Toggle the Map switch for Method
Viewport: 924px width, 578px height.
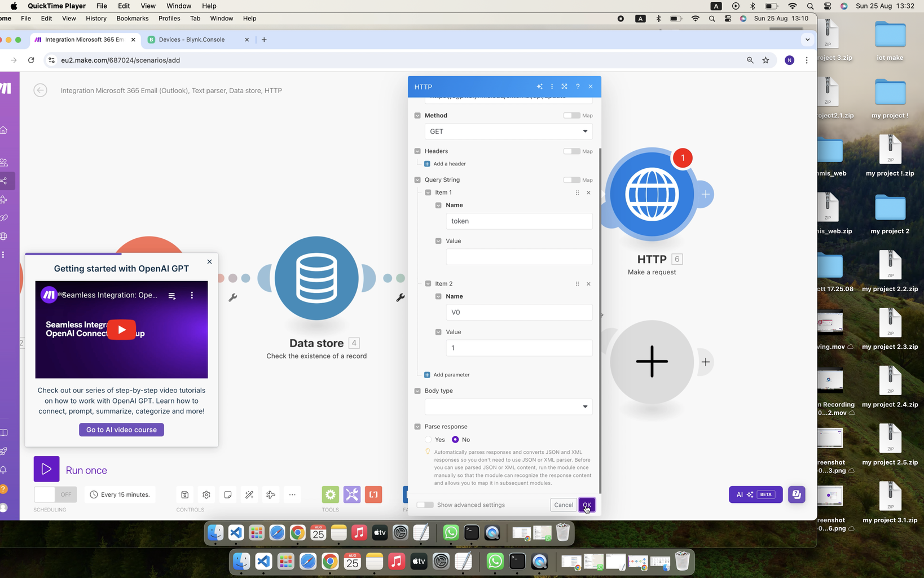coord(571,116)
